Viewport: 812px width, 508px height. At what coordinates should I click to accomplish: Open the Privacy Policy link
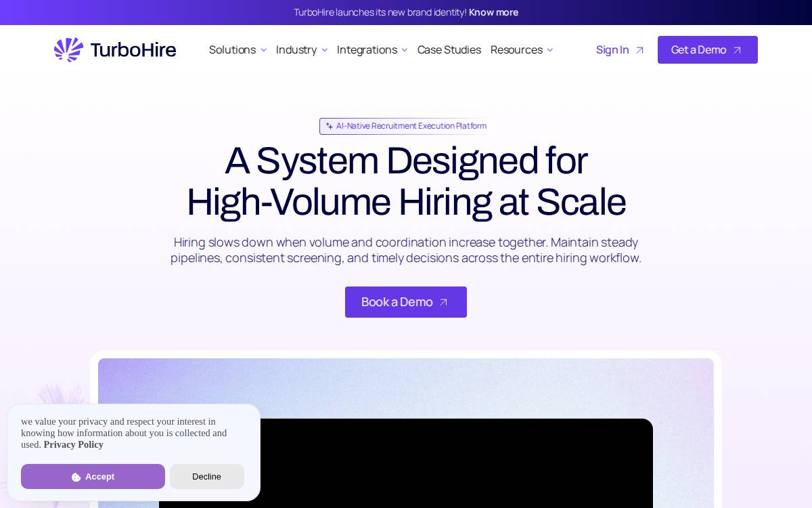pos(74,445)
